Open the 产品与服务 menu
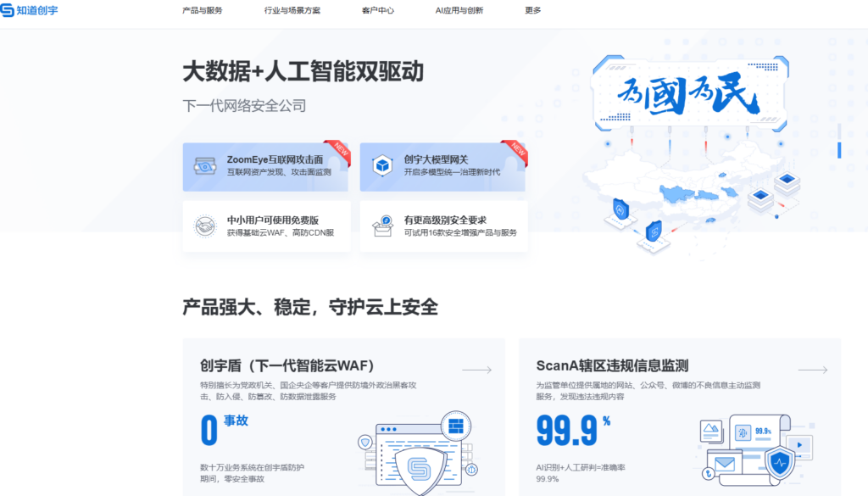This screenshot has height=496, width=868. tap(202, 10)
